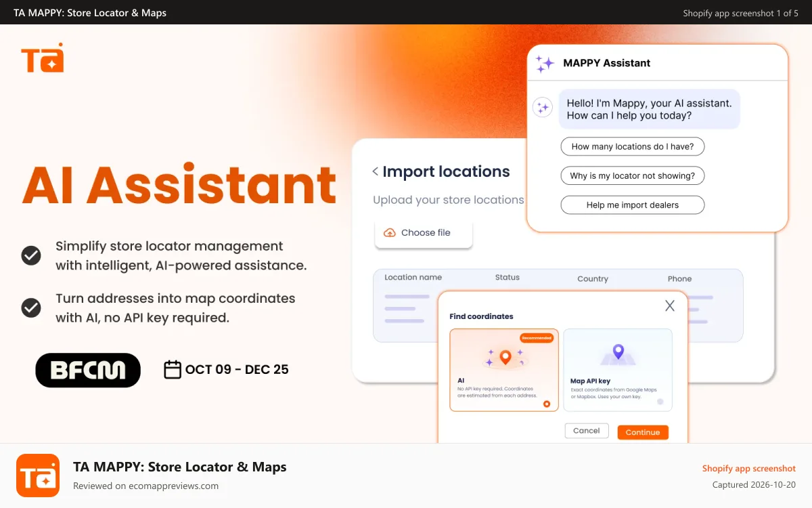Viewport: 812px width, 508px height.
Task: Click the Mappy avatar beside the greeting
Action: click(543, 108)
